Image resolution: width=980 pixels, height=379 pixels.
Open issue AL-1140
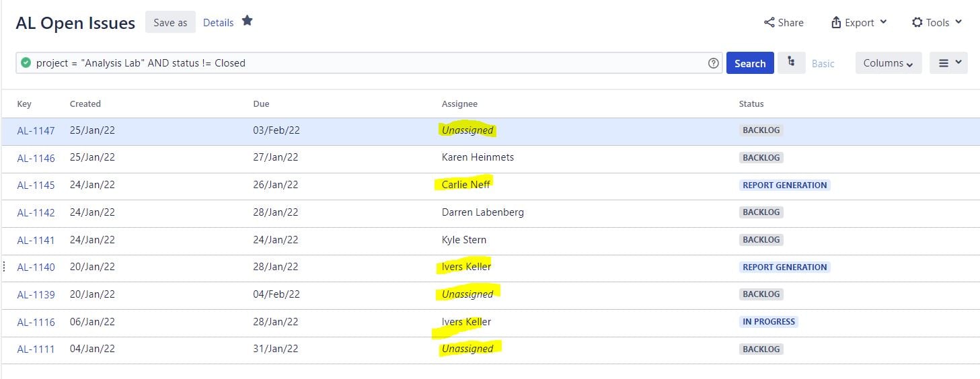click(x=36, y=267)
